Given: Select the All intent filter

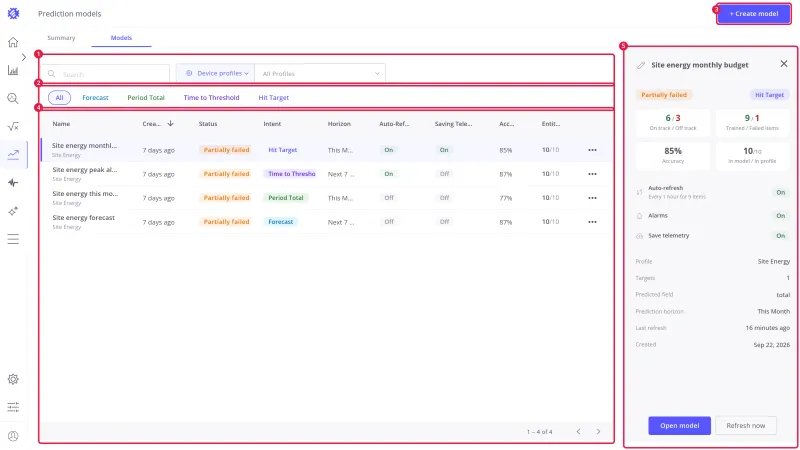Looking at the screenshot, I should pyautogui.click(x=59, y=97).
